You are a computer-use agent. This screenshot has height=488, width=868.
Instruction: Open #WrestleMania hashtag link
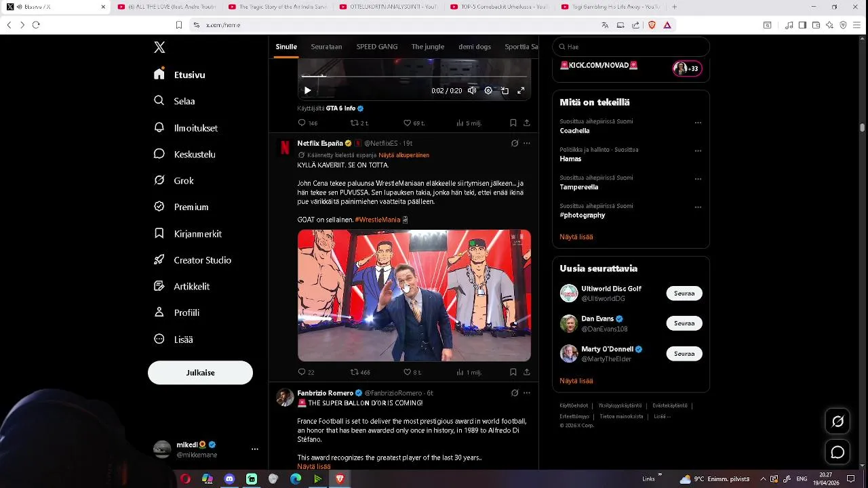(x=378, y=220)
